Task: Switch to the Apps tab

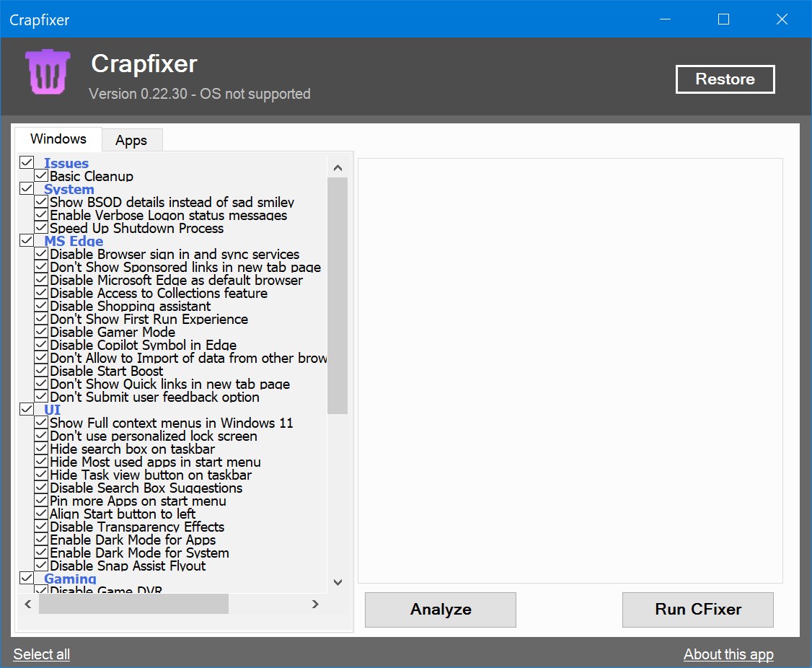Action: click(132, 140)
